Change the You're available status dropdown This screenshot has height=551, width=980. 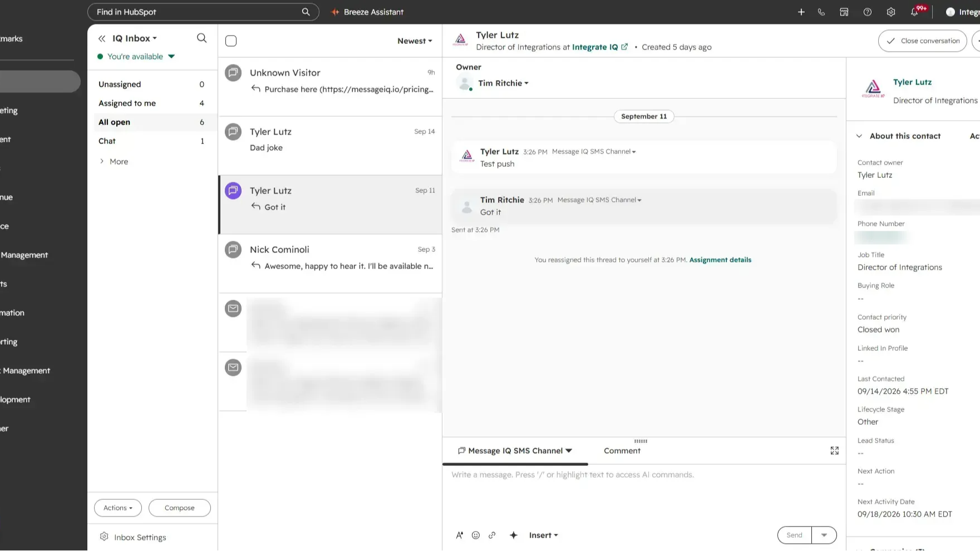(x=136, y=56)
